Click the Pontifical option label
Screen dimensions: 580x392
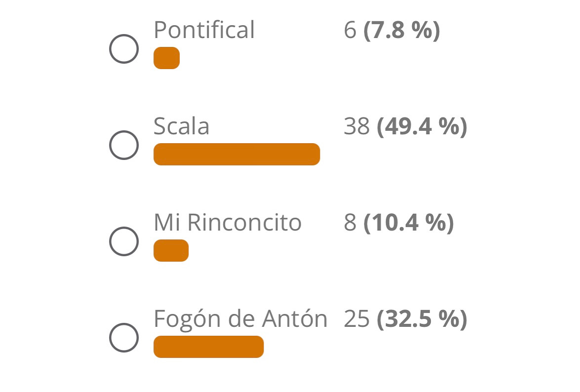coord(204,30)
